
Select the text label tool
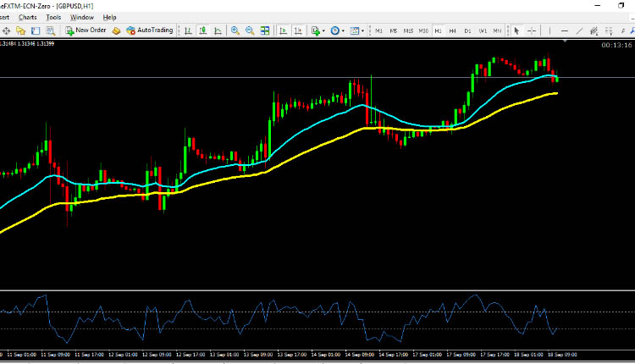point(623,30)
